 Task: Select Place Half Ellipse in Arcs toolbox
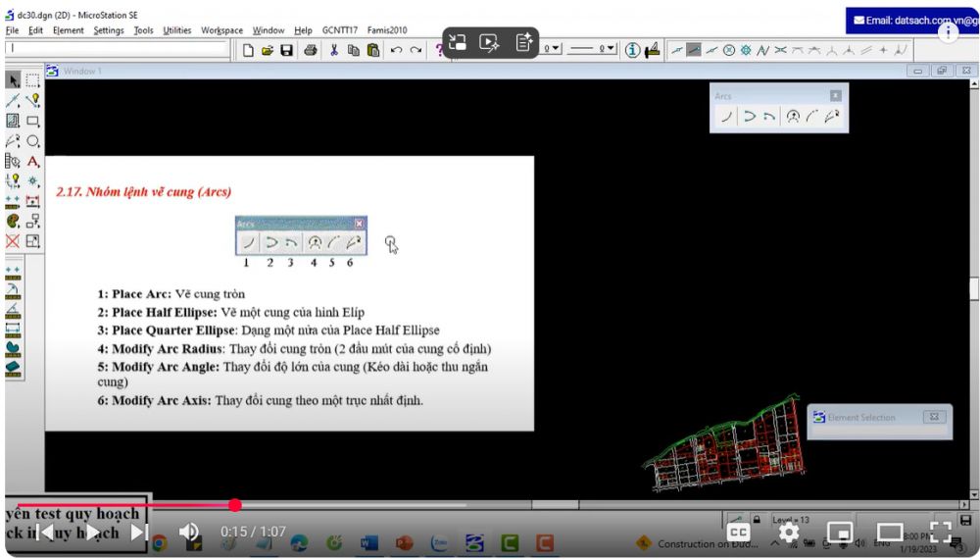[x=749, y=117]
